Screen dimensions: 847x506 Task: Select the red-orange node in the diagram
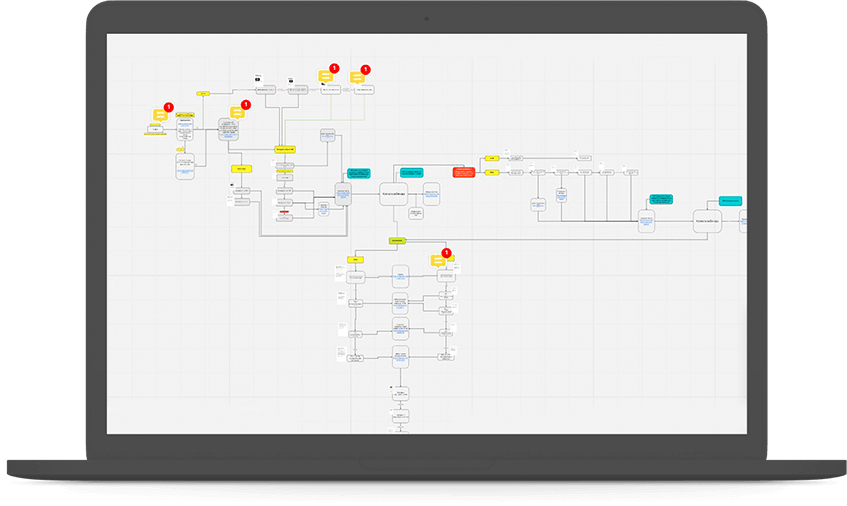pos(463,173)
